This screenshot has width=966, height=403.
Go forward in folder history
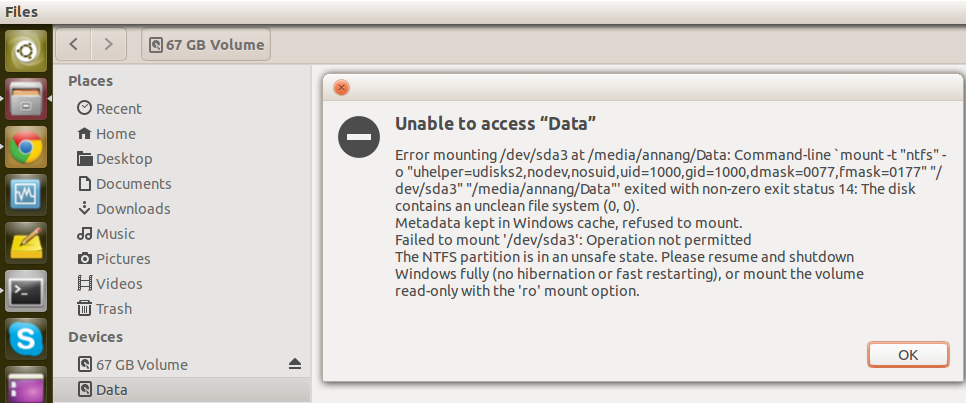click(x=108, y=44)
